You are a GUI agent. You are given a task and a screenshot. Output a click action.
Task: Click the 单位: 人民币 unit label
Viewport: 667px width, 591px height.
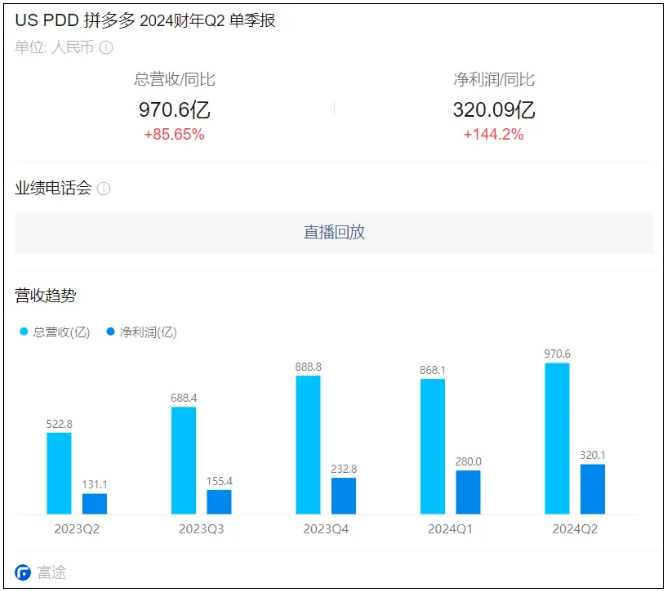point(54,47)
